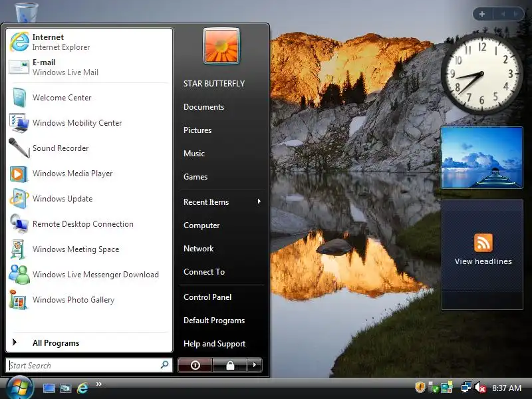The width and height of the screenshot is (532, 399).
Task: Open Network from the Start menu
Action: [x=198, y=249]
